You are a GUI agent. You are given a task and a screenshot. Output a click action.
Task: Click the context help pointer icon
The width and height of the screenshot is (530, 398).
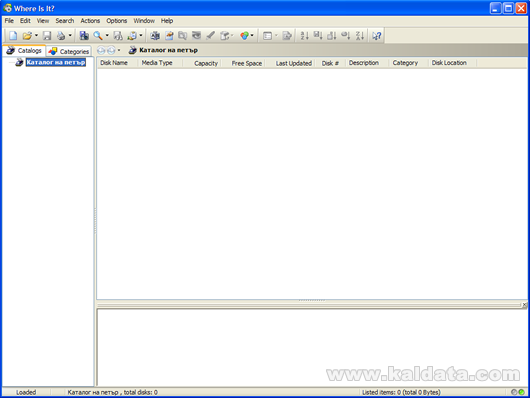pyautogui.click(x=377, y=36)
